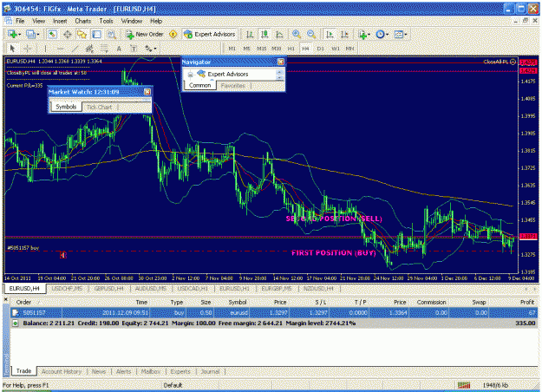
Task: Open the Help menu
Action: 156,21
